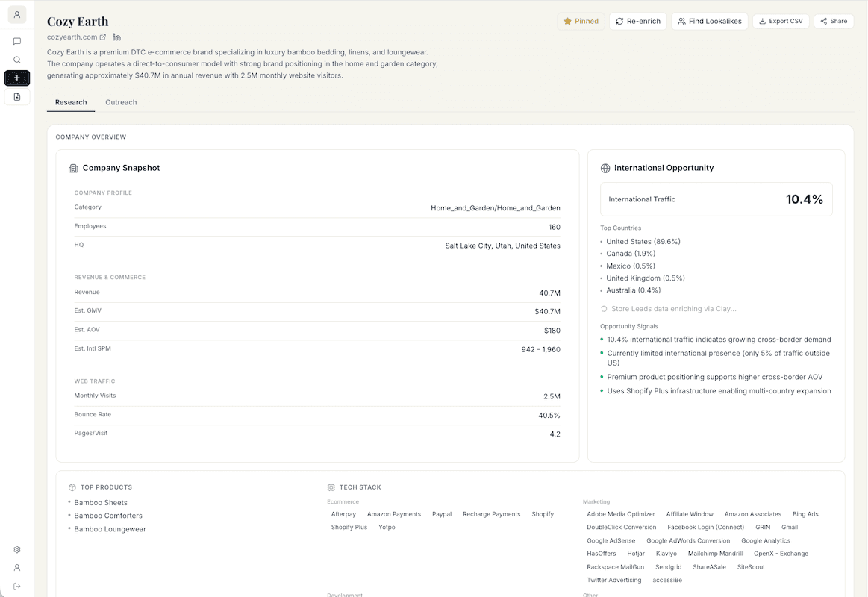Click the globe icon on International Opportunity
Viewport: 868px width, 597px height.
605,167
